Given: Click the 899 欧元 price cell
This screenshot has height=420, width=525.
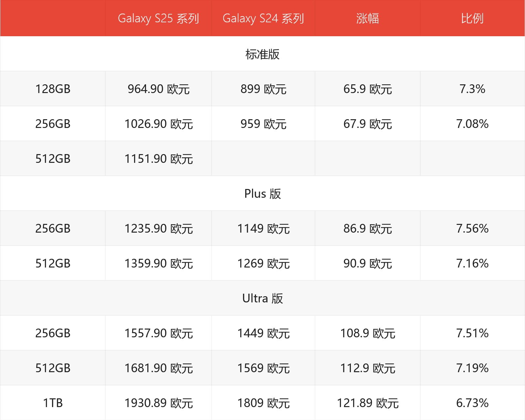Looking at the screenshot, I should [x=263, y=89].
